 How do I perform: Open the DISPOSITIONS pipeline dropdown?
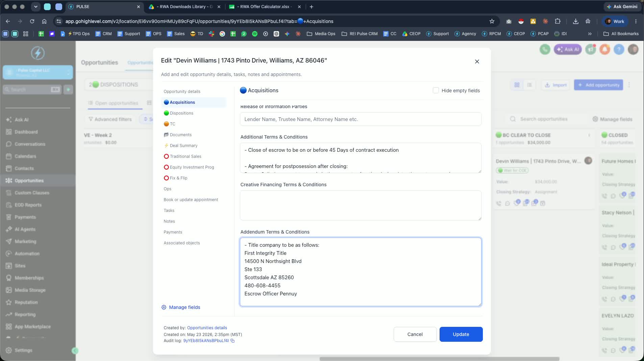point(119,85)
